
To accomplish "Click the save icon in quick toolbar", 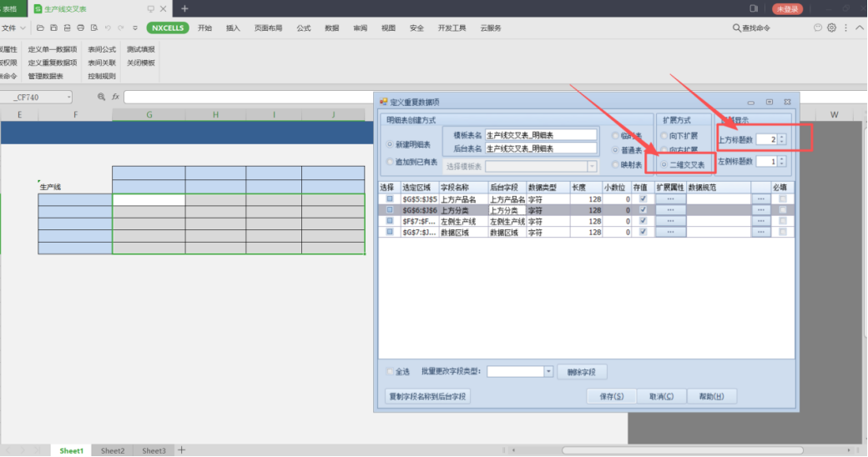I will pos(53,28).
